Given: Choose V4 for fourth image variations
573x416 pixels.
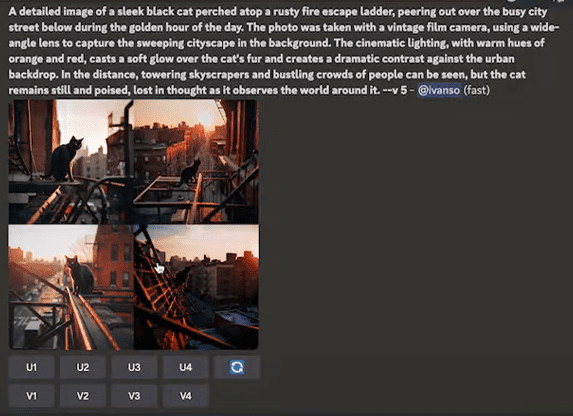Looking at the screenshot, I should [186, 396].
